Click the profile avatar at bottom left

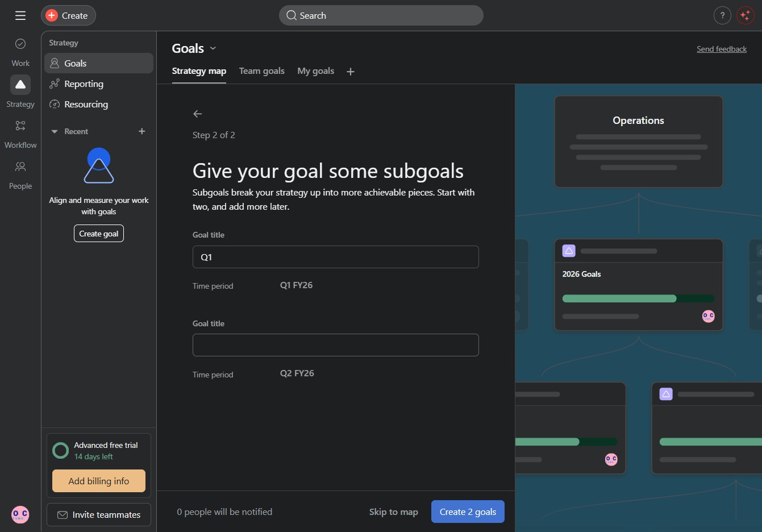click(x=20, y=514)
